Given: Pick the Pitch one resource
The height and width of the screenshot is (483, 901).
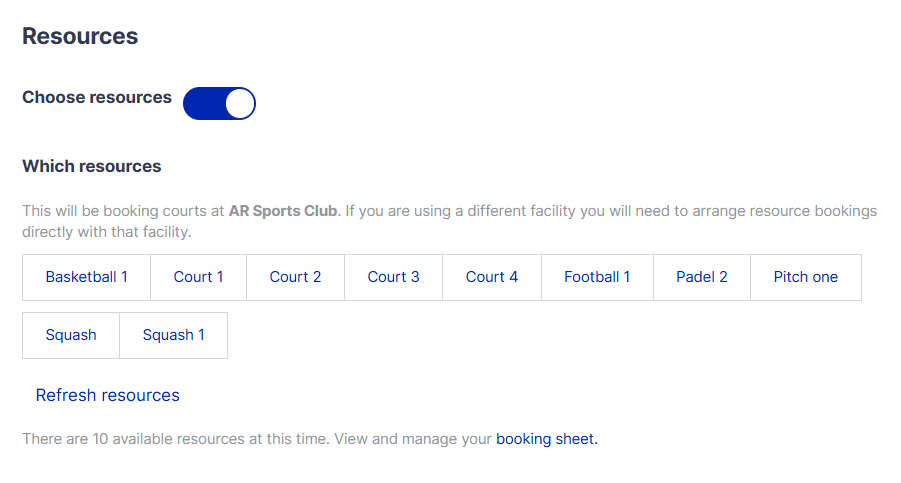Looking at the screenshot, I should click(806, 277).
